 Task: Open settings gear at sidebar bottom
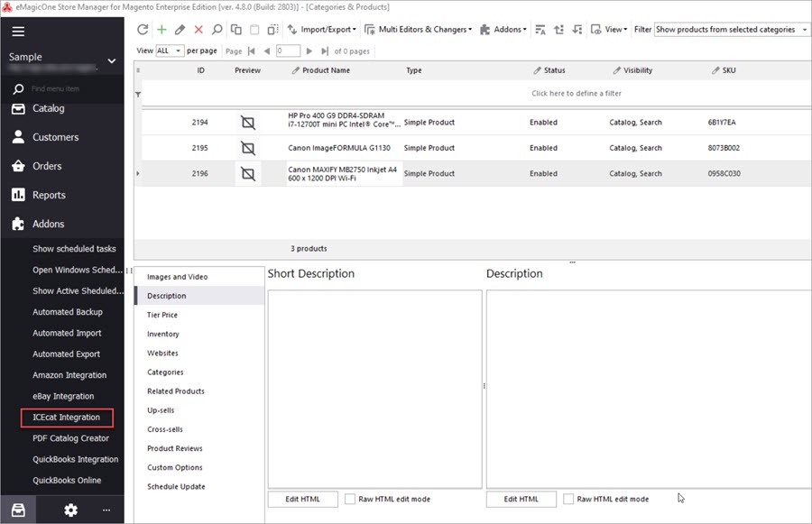[70, 510]
